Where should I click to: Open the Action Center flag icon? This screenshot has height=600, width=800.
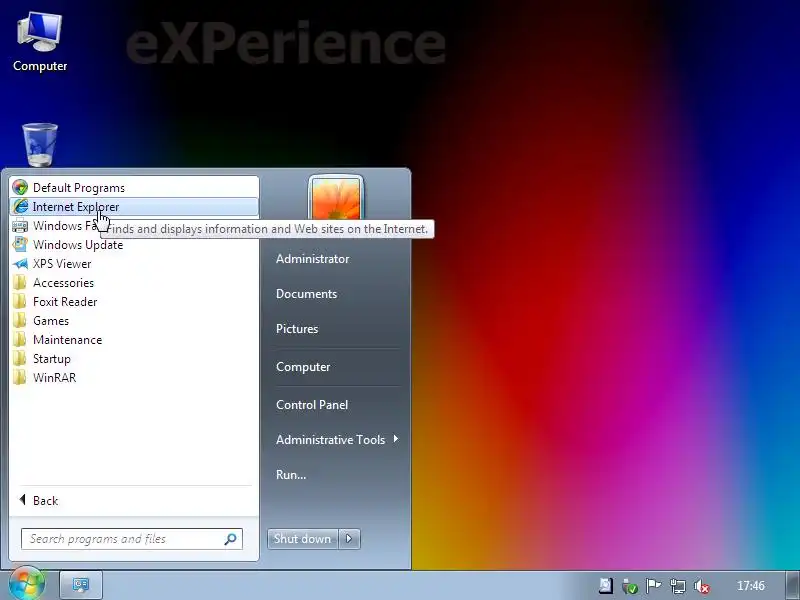coord(654,586)
